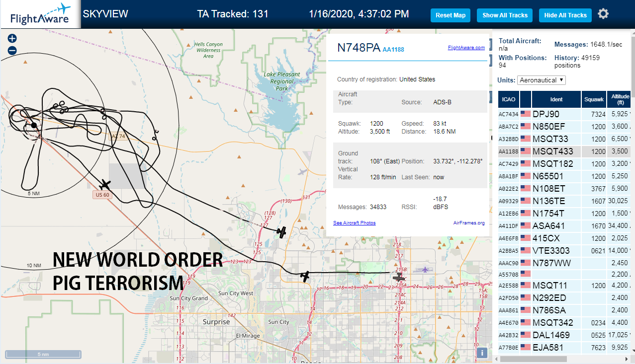Select the N850EF aircraft row

pos(565,126)
